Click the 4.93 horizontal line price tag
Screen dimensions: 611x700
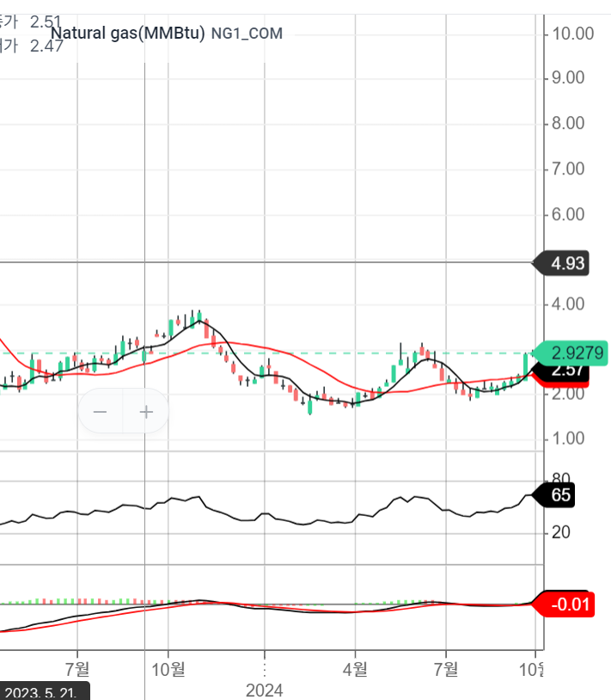click(568, 262)
